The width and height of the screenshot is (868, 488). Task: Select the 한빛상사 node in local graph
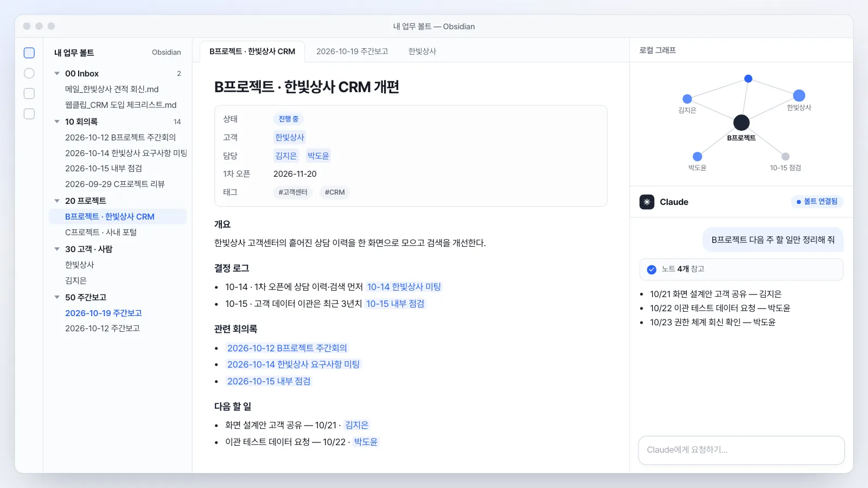pyautogui.click(x=799, y=95)
